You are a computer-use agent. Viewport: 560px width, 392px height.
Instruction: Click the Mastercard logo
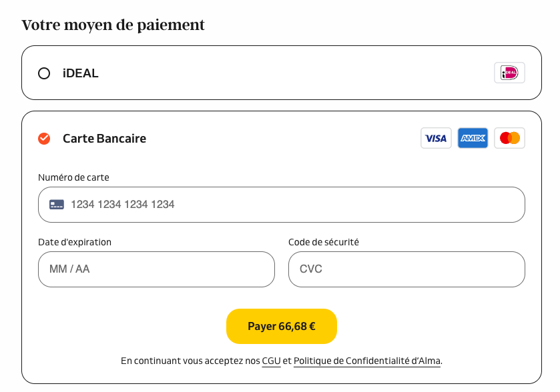pos(509,138)
